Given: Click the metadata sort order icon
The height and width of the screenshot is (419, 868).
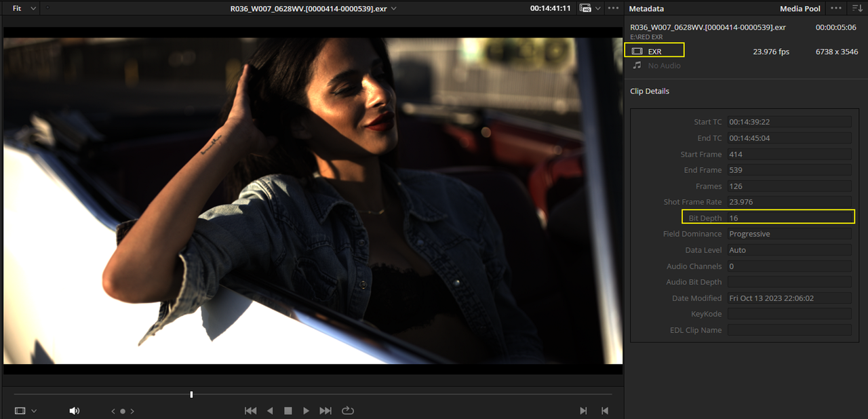Looking at the screenshot, I should point(856,8).
